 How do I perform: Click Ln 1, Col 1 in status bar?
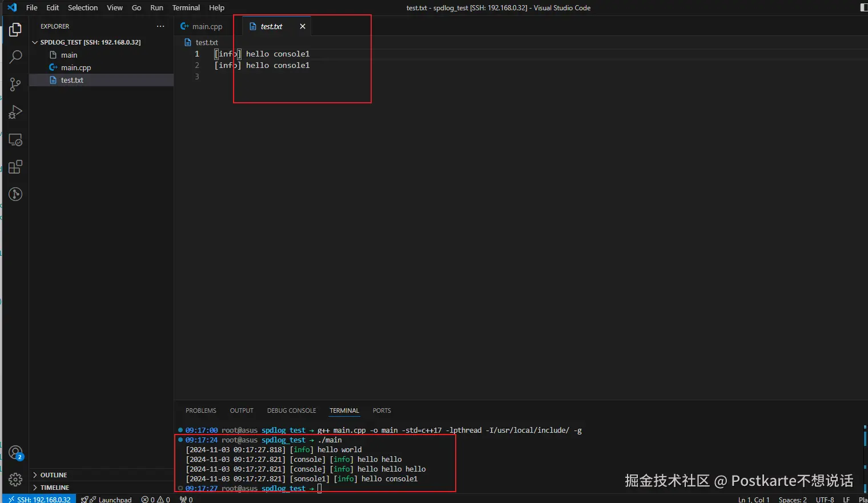click(754, 499)
